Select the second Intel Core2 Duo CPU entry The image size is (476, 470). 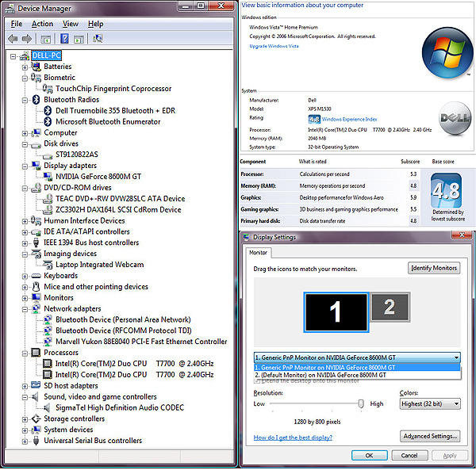click(x=134, y=374)
